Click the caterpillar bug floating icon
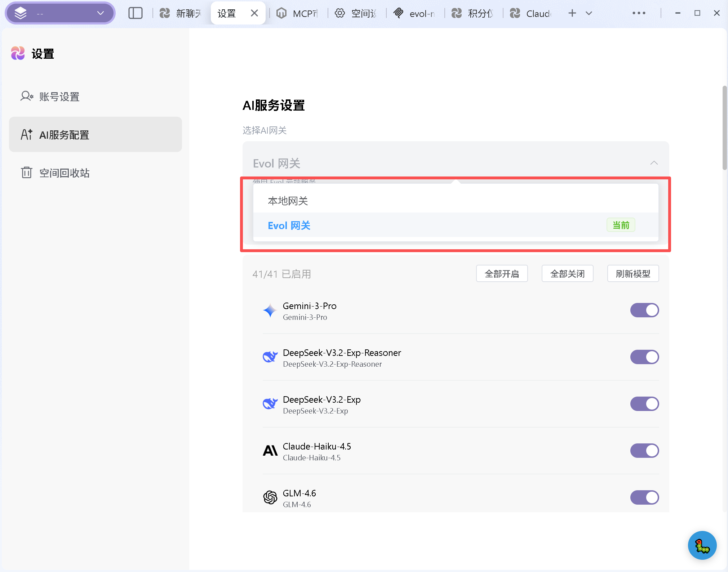 click(702, 545)
